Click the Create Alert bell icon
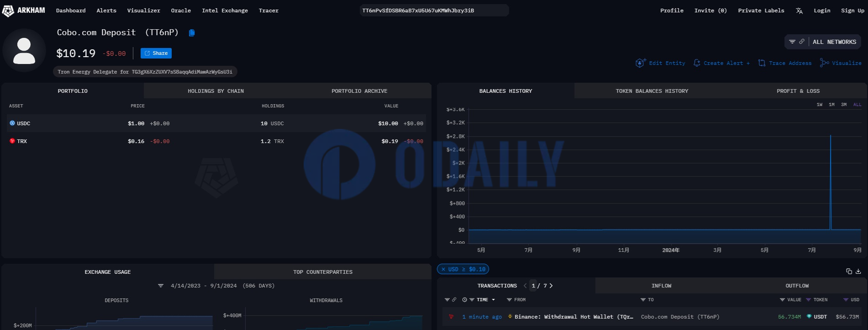 click(x=697, y=63)
